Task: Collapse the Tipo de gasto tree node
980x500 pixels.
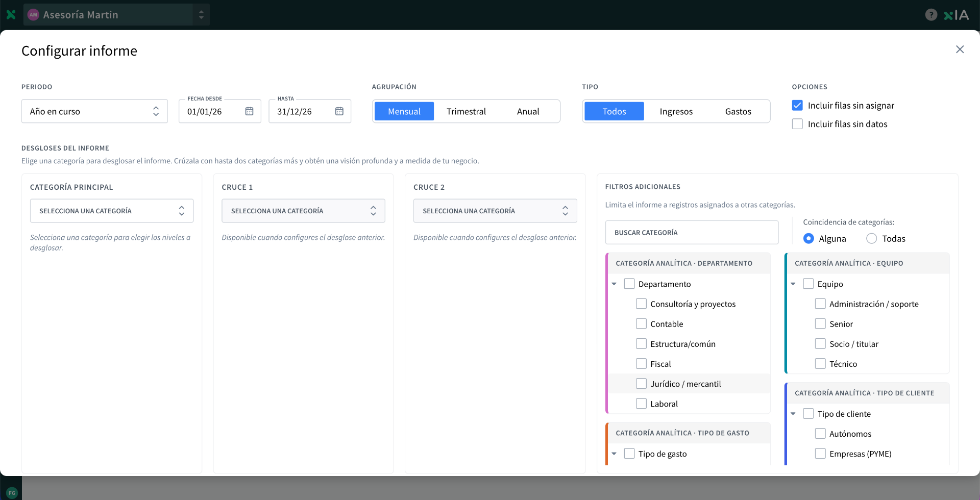Action: click(x=614, y=454)
